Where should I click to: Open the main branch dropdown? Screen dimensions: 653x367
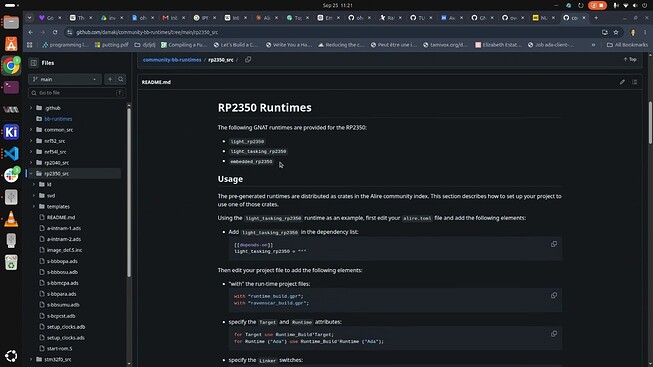[65, 79]
